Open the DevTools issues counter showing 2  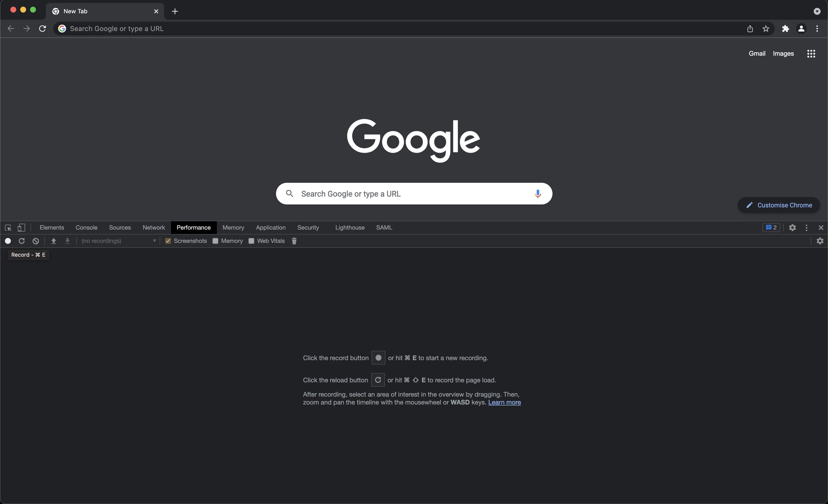(x=771, y=227)
